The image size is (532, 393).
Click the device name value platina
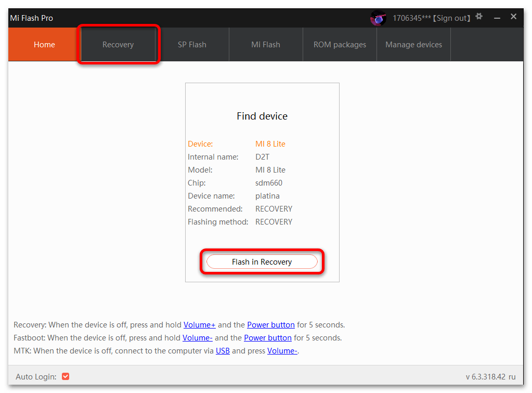point(267,196)
